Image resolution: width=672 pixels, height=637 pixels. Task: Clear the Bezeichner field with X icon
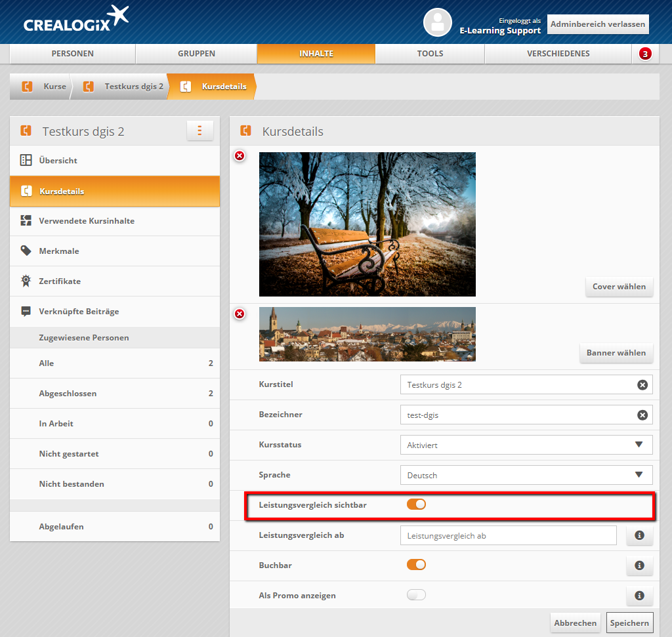[x=642, y=415]
